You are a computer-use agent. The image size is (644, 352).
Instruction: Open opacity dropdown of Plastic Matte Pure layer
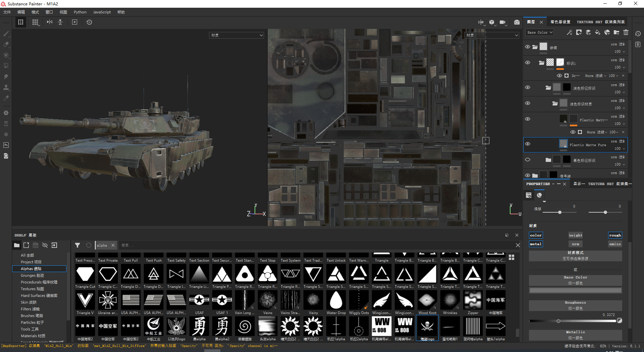(620, 149)
